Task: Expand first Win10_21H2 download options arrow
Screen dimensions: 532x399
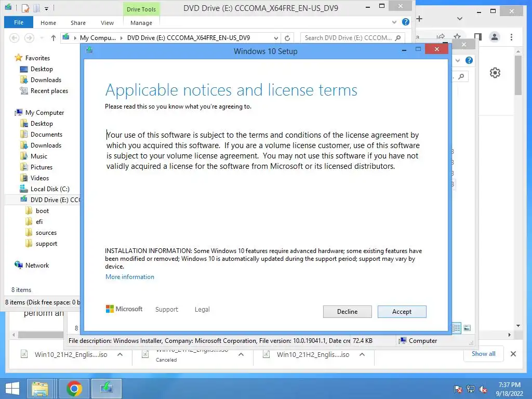Action: click(120, 354)
